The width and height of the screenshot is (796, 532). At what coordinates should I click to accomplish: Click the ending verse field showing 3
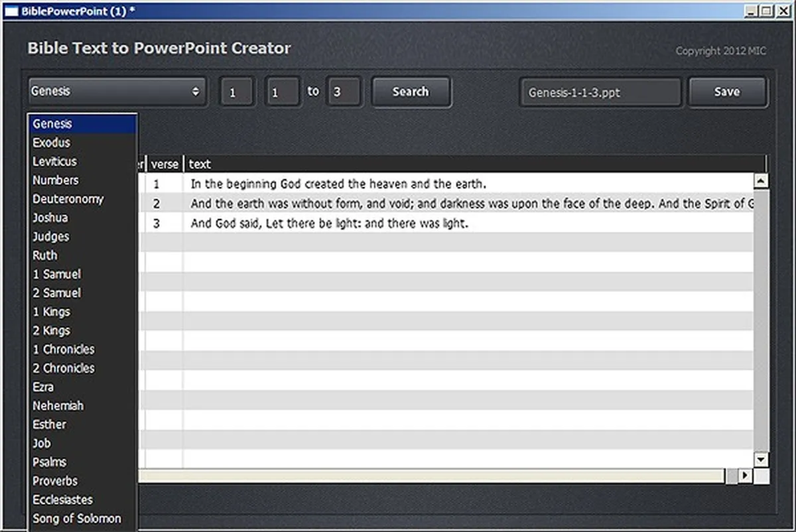(344, 92)
